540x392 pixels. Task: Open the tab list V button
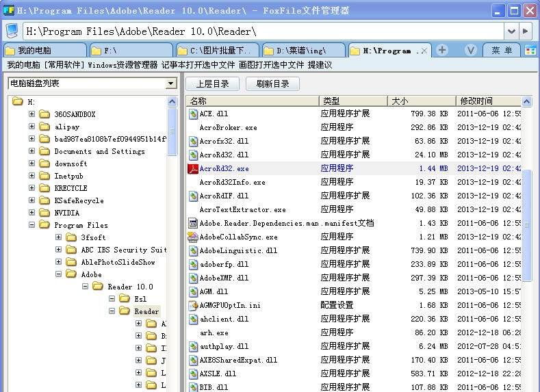click(x=470, y=50)
